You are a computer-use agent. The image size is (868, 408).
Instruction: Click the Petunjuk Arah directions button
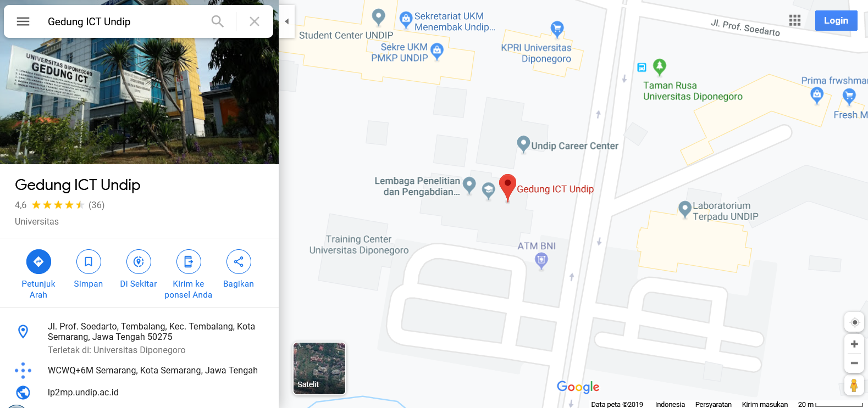tap(38, 261)
